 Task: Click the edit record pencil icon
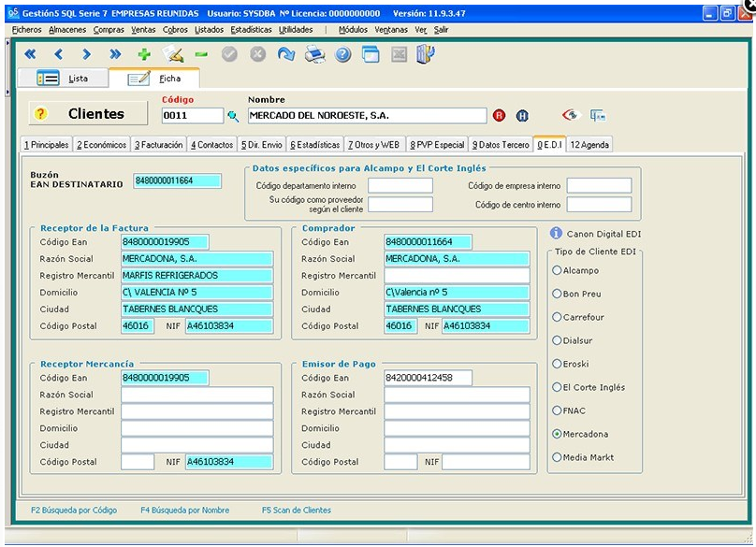point(173,55)
